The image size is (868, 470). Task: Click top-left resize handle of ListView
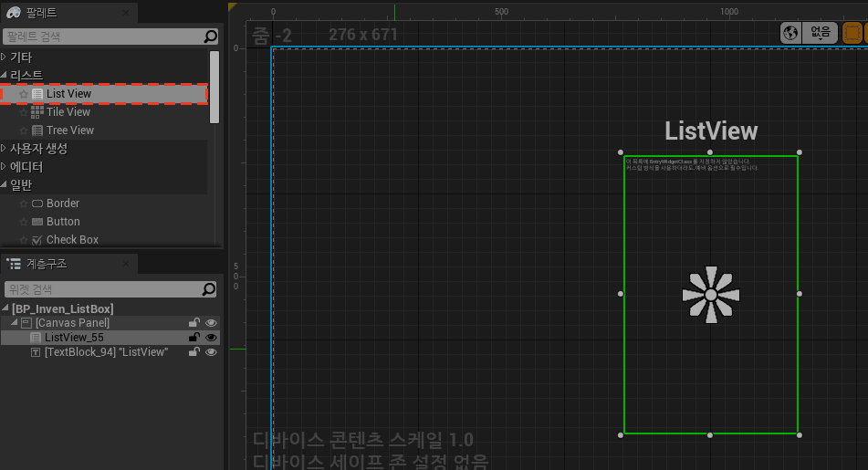[621, 152]
